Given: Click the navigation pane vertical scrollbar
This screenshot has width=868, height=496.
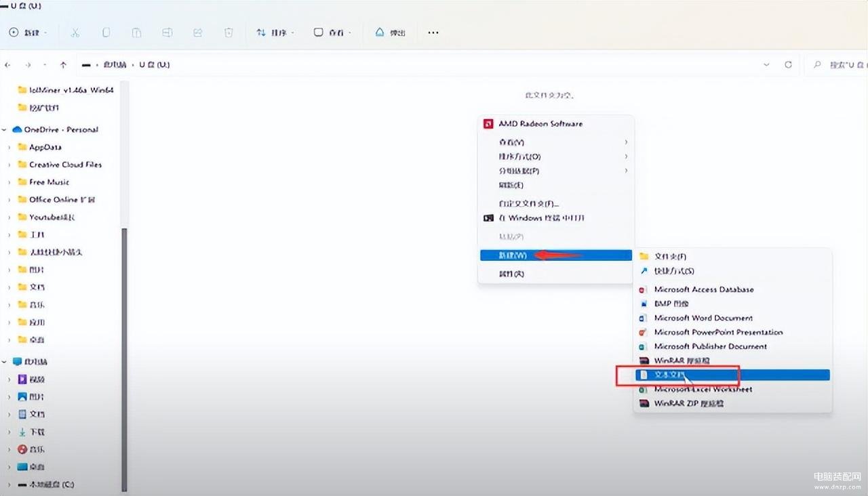Looking at the screenshot, I should click(x=124, y=359).
